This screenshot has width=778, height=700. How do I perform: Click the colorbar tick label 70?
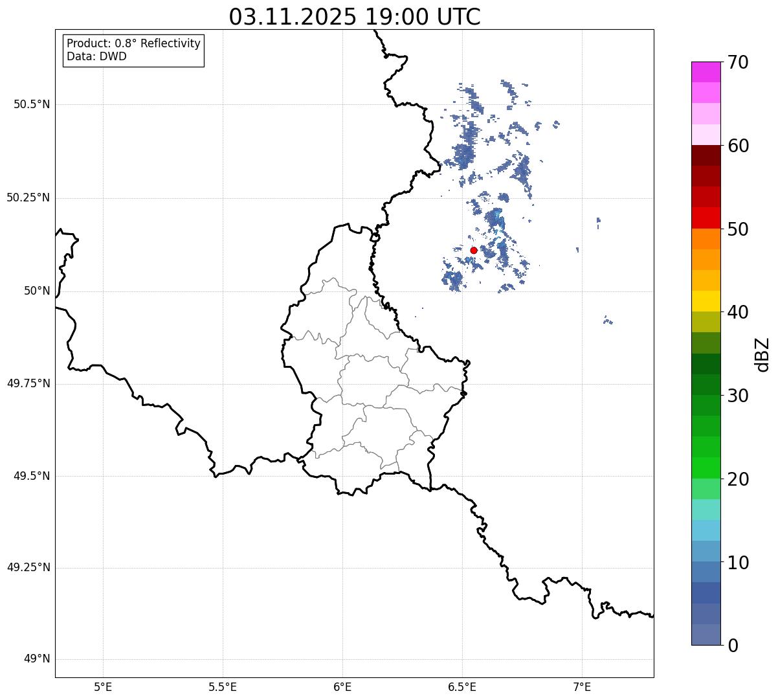coord(738,62)
